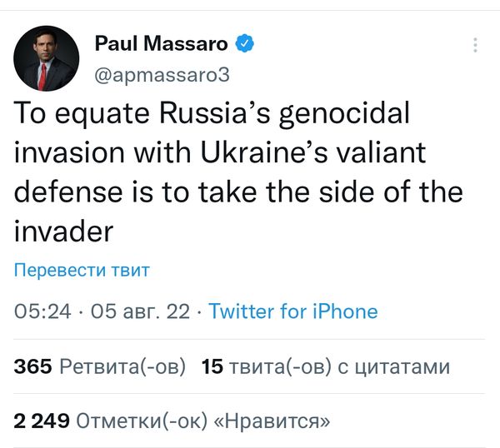The height and width of the screenshot is (448, 500).
Task: Show the 2 249 Отметки(-ок) «Нравится» list
Action: (172, 421)
